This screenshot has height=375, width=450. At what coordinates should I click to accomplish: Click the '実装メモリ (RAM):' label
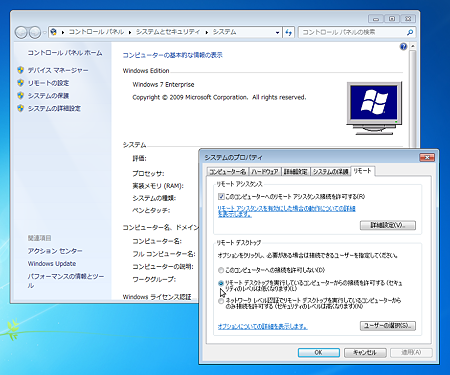158,186
